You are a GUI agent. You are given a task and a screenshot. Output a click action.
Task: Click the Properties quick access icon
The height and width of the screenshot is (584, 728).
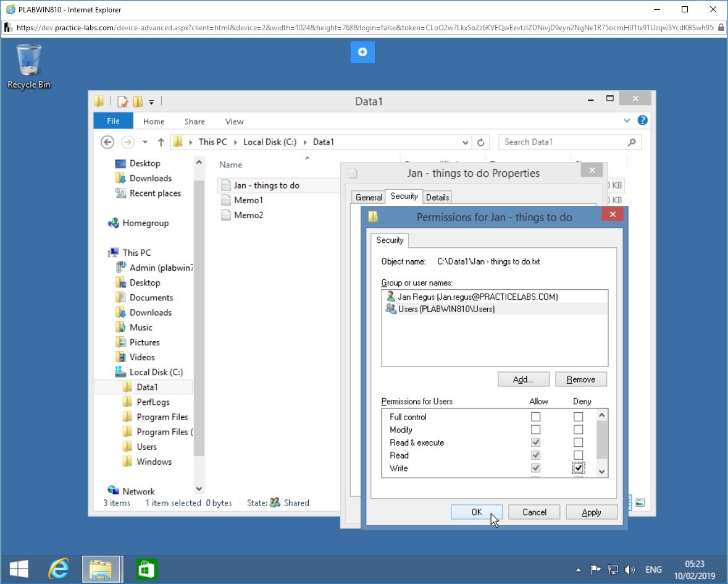click(123, 101)
